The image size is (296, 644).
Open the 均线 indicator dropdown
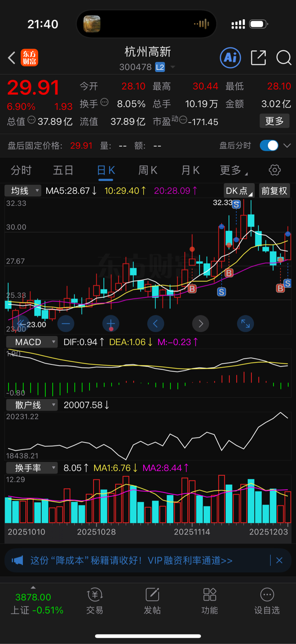[23, 191]
